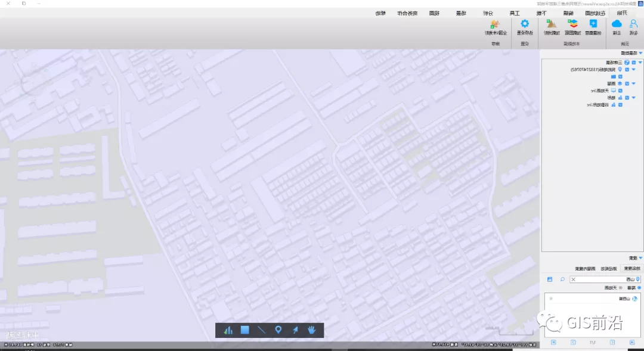Screen dimensions: 644x351
Task: Open the 视图 ribbon tab
Action: coord(434,13)
